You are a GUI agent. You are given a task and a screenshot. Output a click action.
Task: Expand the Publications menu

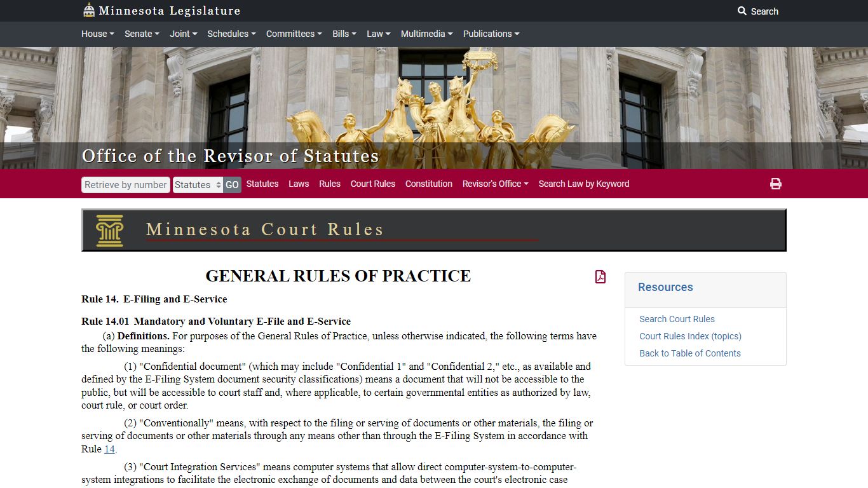pyautogui.click(x=491, y=34)
